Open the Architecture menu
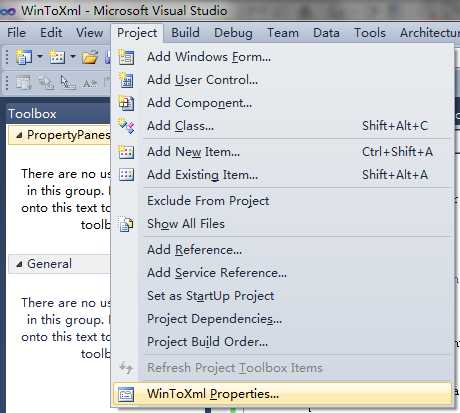This screenshot has width=460, height=413. pos(430,33)
